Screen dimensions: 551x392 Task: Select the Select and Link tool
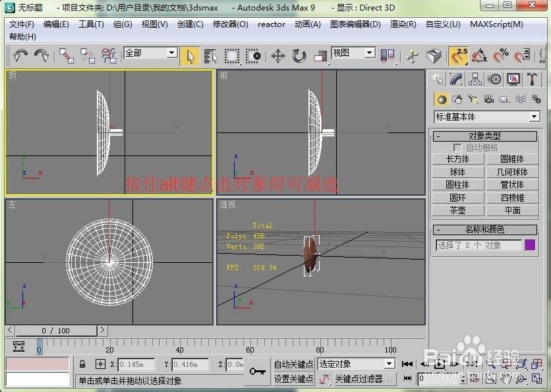[x=67, y=56]
